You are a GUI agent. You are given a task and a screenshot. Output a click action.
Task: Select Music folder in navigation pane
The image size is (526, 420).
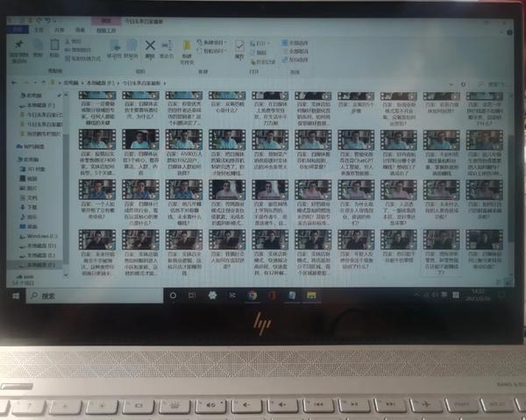pos(29,217)
